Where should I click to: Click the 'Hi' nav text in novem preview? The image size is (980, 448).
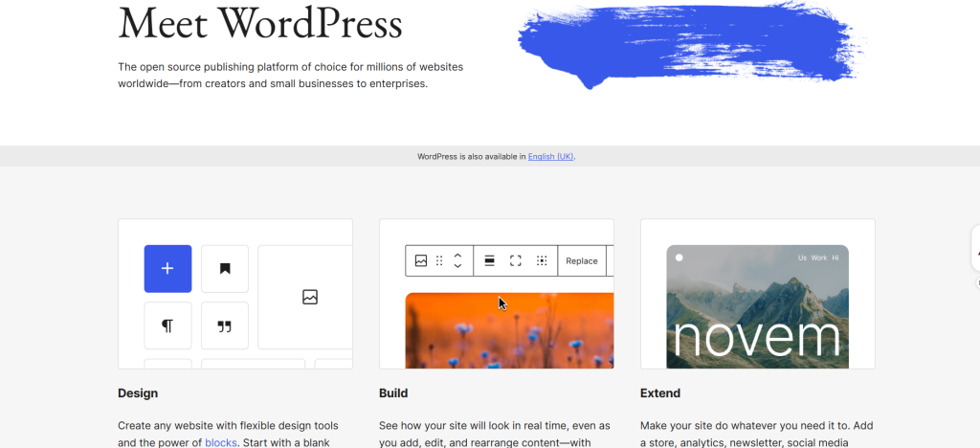pos(835,258)
